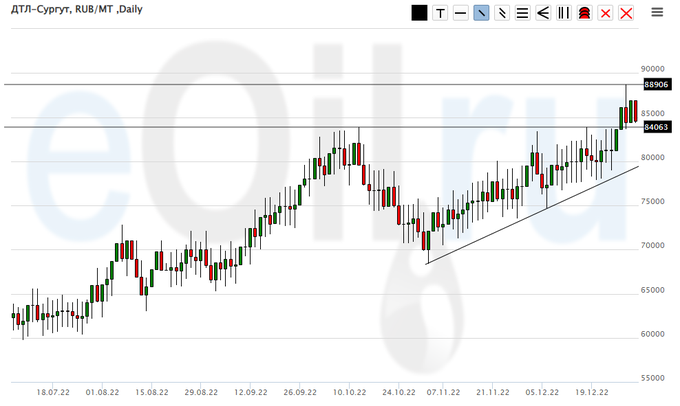
Task: Click the 19.12.22 date axis label
Action: point(592,393)
